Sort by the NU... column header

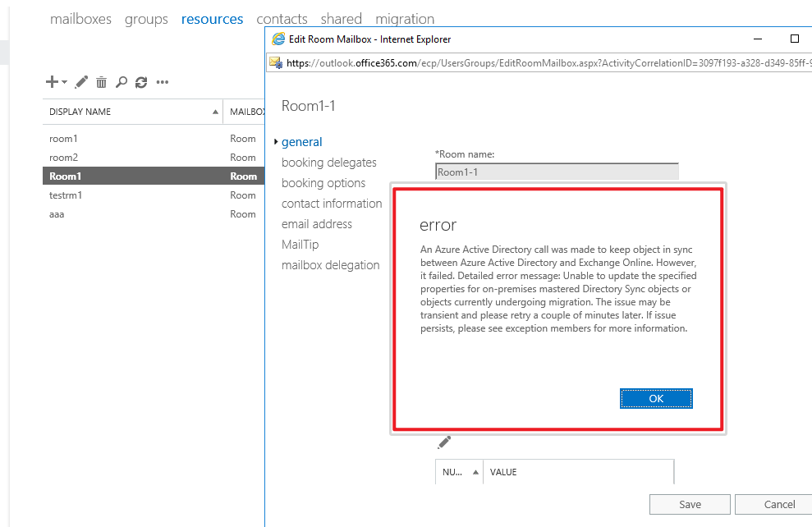coord(459,472)
